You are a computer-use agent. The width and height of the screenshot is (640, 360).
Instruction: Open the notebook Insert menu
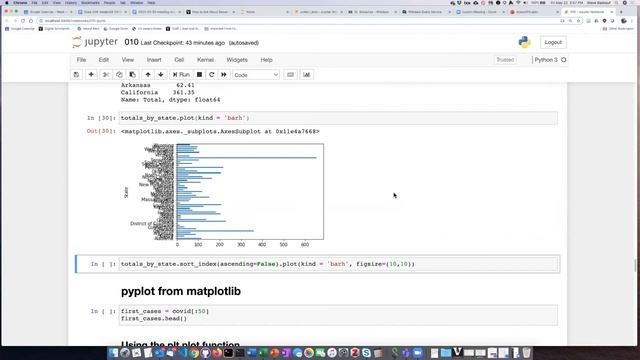point(154,60)
